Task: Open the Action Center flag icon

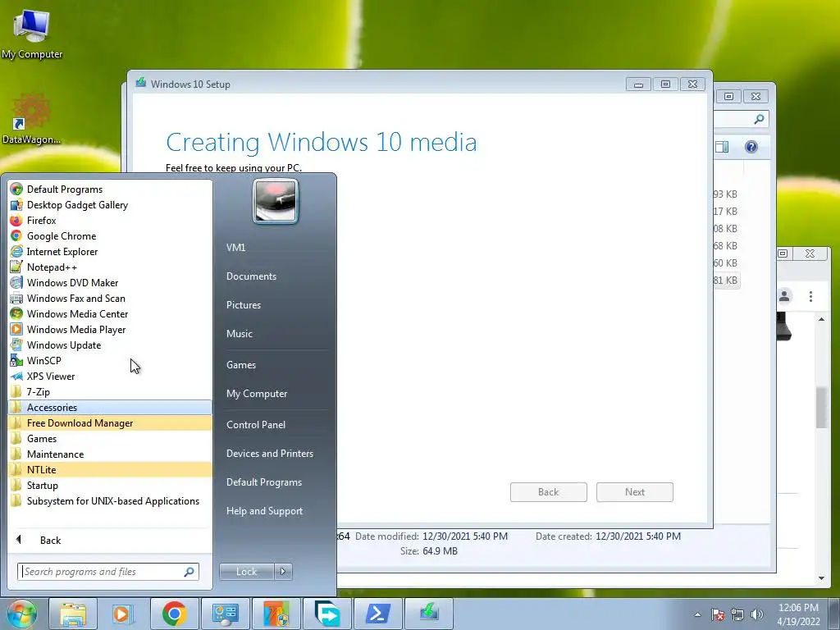Action: tap(718, 614)
